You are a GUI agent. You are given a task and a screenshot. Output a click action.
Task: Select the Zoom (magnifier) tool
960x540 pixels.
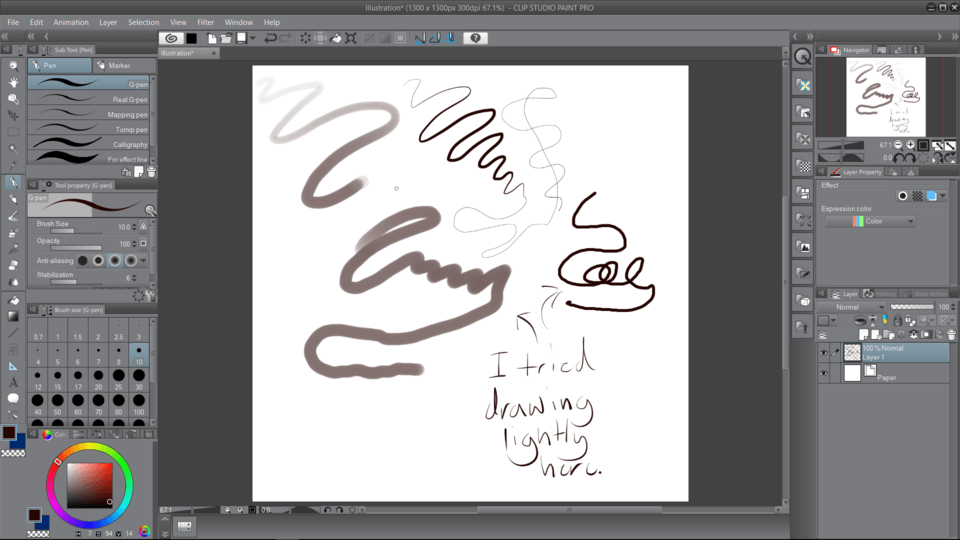pos(13,66)
